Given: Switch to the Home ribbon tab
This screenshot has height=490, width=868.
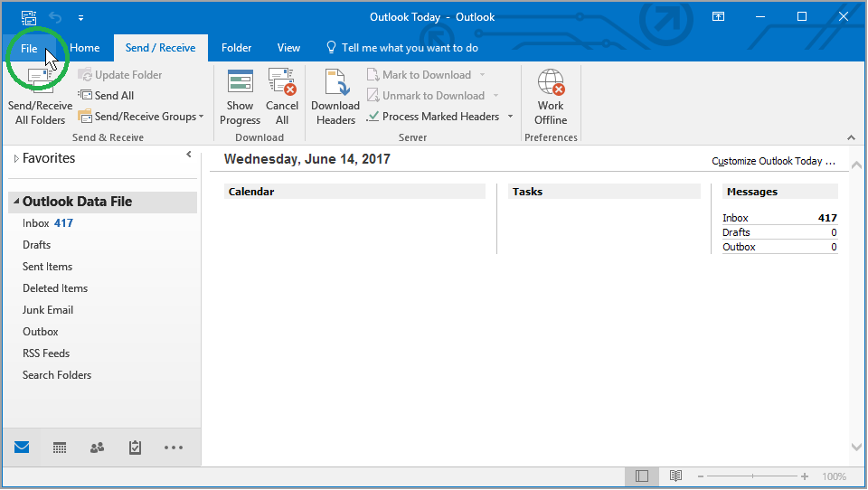Looking at the screenshot, I should (x=85, y=48).
